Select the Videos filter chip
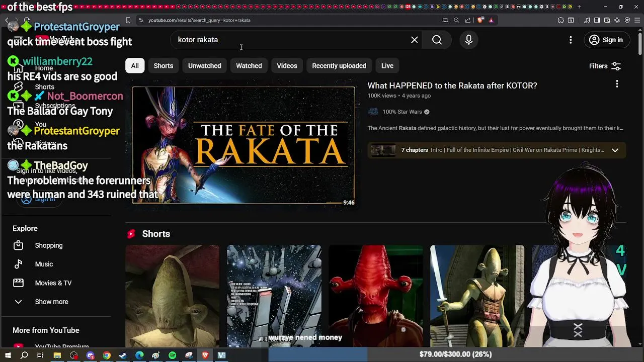 tap(287, 66)
